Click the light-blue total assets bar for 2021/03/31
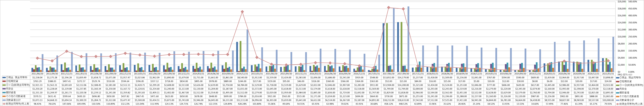 coord(613,54)
